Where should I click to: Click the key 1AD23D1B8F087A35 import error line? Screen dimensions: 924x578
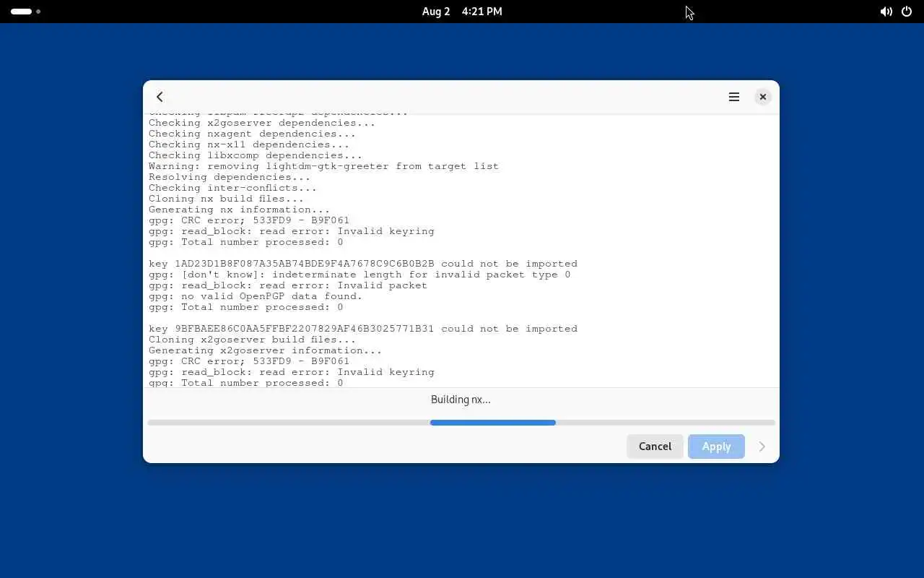tap(363, 264)
